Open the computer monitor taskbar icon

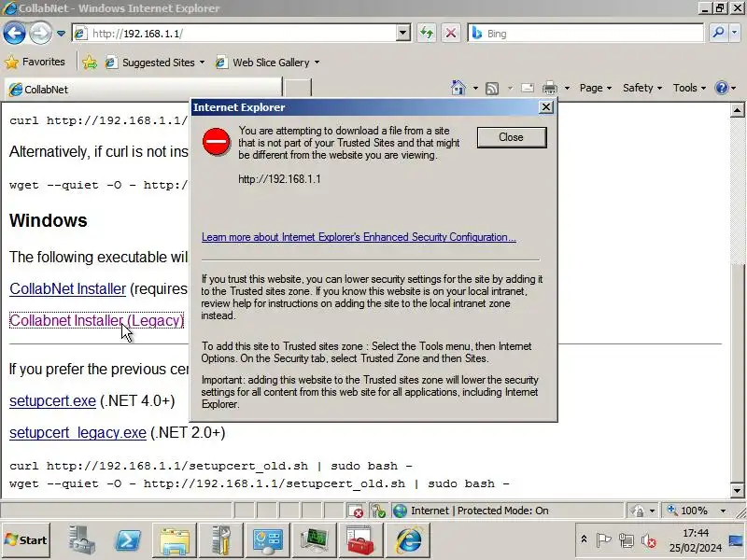(314, 540)
